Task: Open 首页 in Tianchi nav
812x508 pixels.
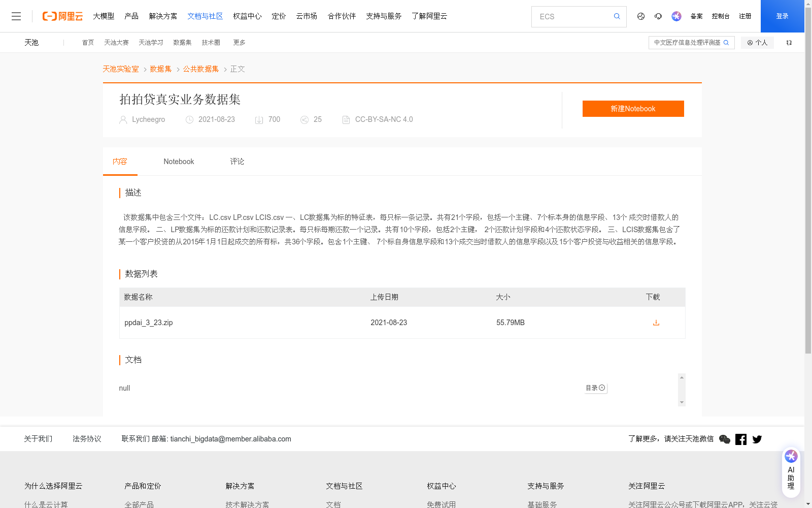Action: [88, 43]
